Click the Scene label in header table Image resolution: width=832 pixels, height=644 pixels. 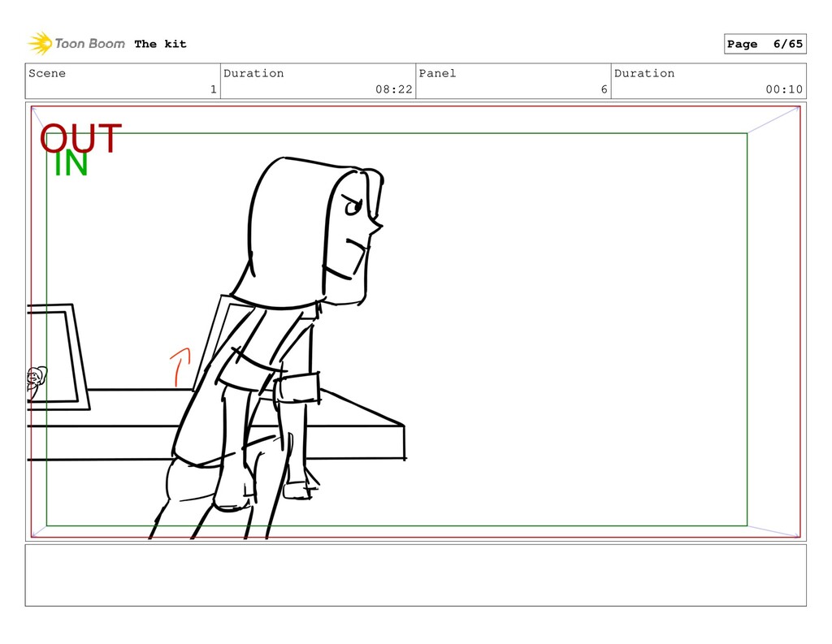coord(47,73)
